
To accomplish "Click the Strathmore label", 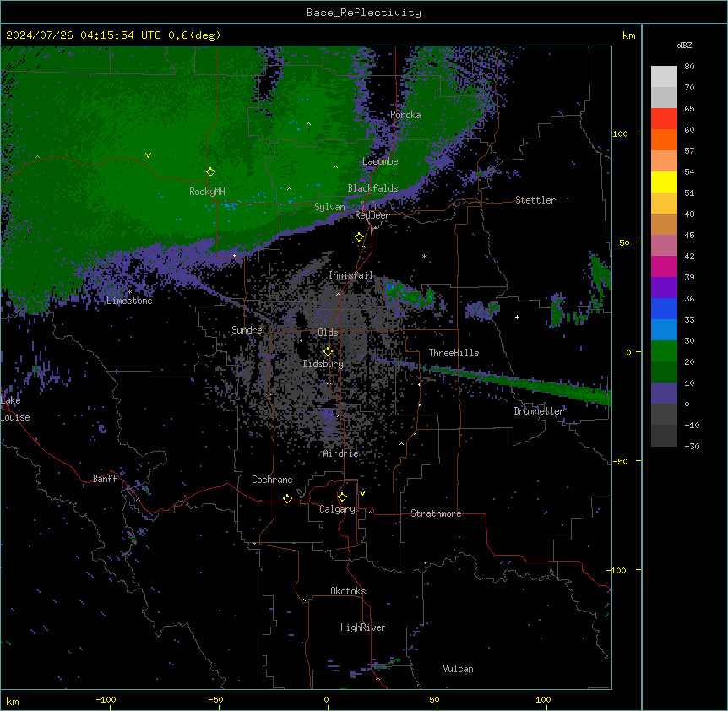I will click(436, 513).
